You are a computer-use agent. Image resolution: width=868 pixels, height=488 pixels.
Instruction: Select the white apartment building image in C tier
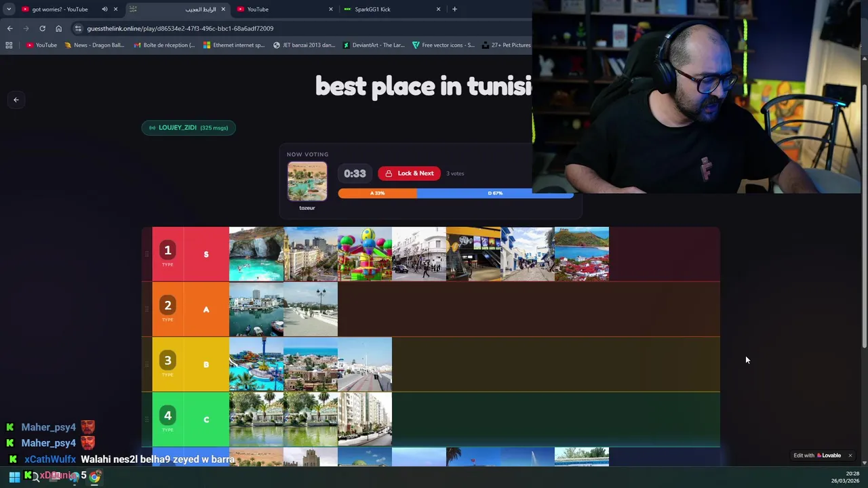365,420
